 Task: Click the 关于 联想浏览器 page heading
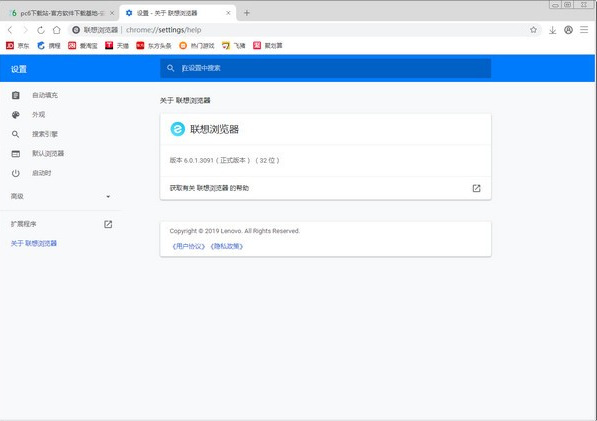[x=185, y=100]
